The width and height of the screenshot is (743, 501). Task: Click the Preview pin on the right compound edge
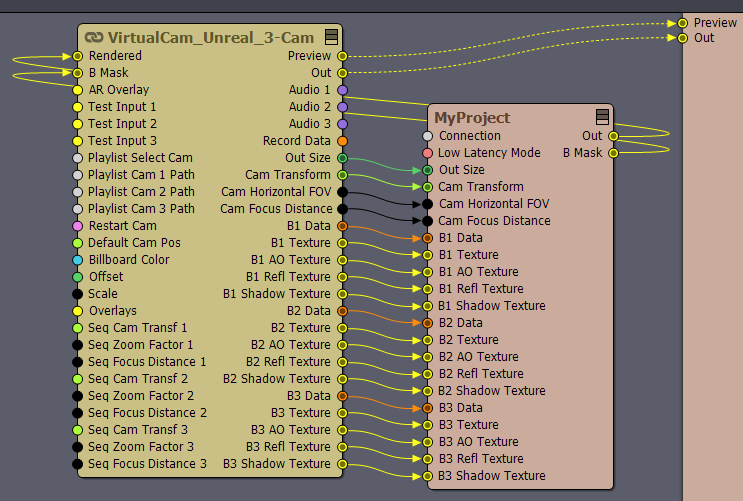[x=682, y=23]
